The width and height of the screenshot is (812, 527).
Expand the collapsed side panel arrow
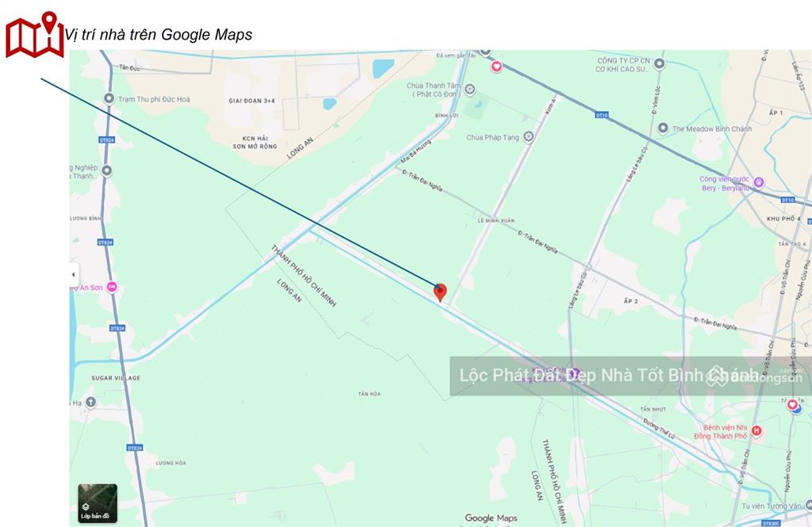click(74, 274)
